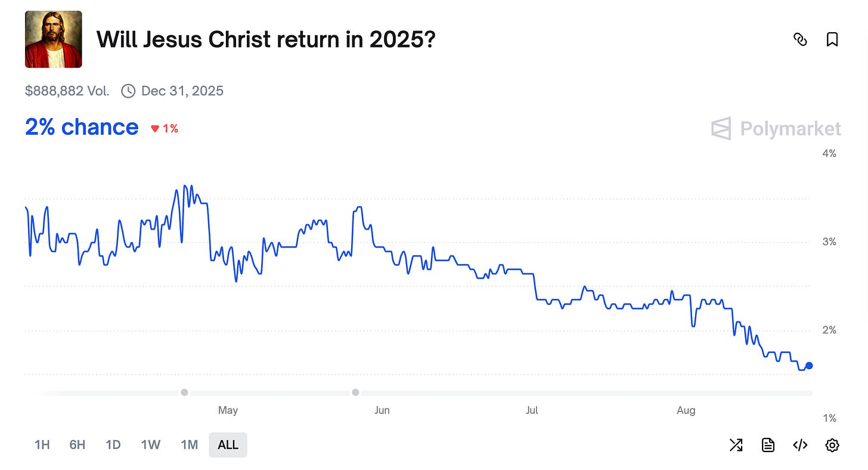Select the ALL time range
Image resolution: width=868 pixels, height=470 pixels.
coord(228,445)
